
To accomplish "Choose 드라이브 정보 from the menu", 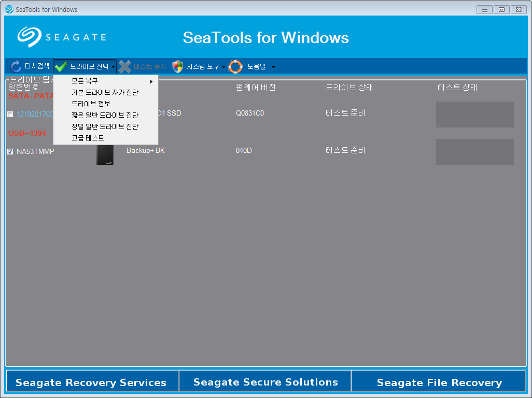I will (x=106, y=104).
